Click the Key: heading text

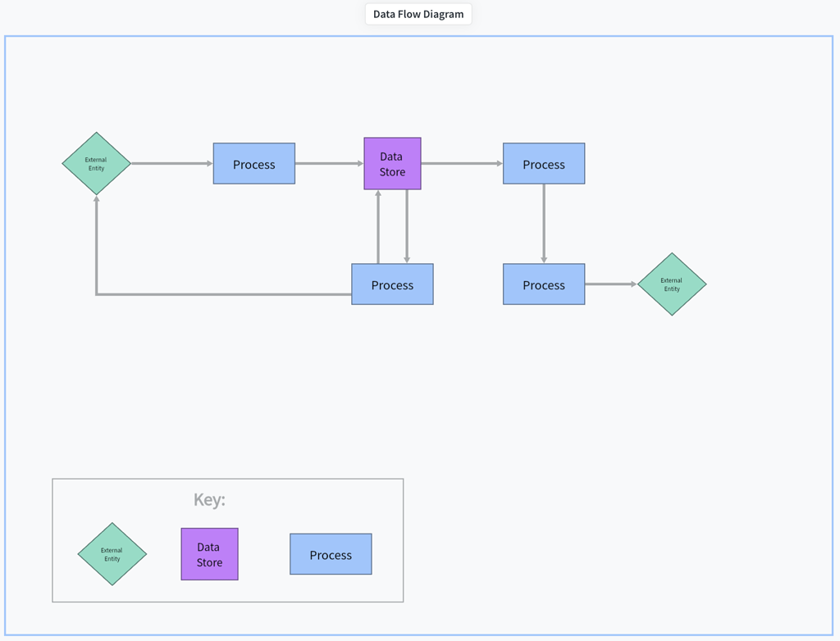[211, 499]
